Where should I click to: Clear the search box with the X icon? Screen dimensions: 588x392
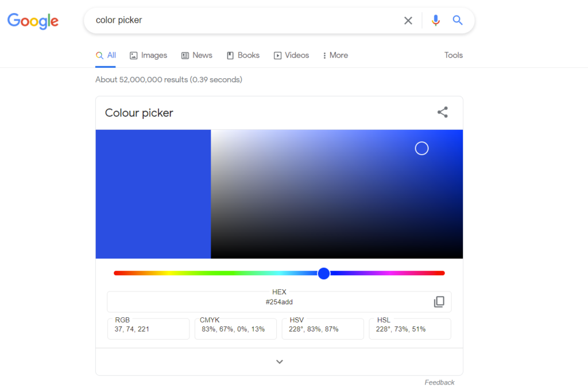click(408, 20)
